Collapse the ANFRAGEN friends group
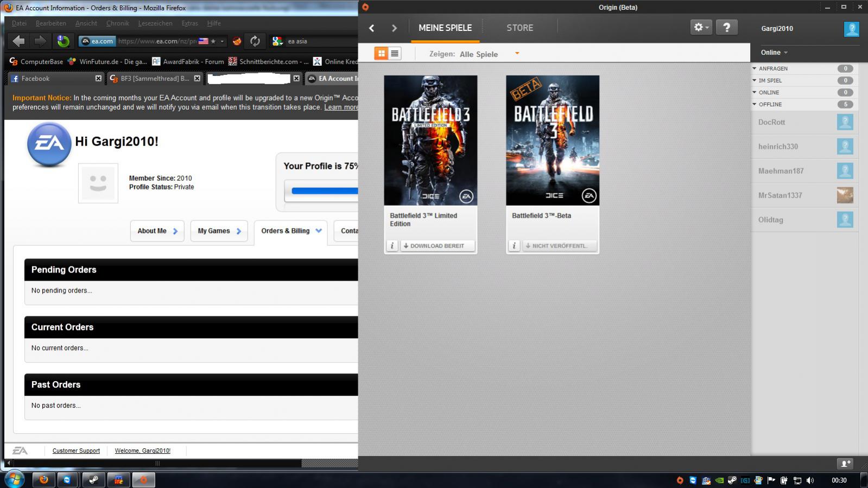This screenshot has height=488, width=868. click(x=755, y=68)
